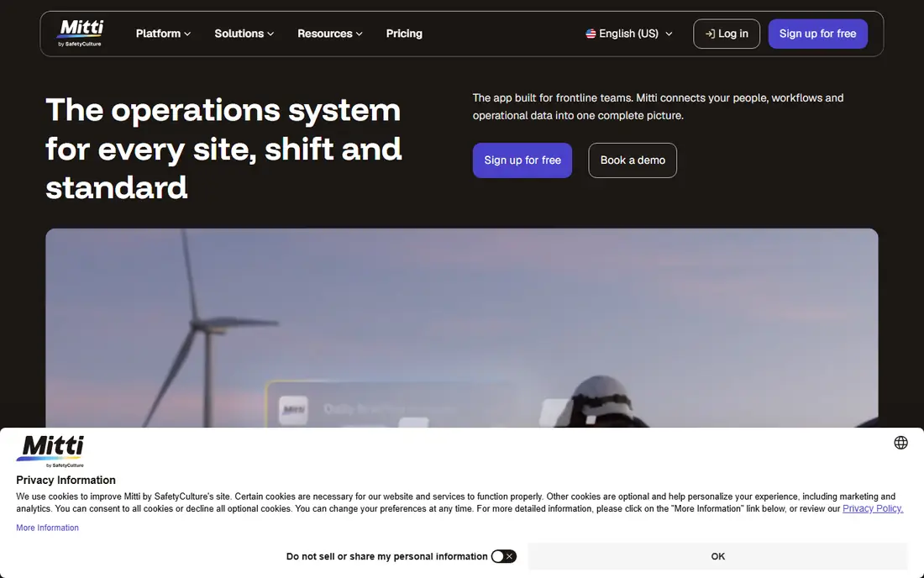Open the Pricing page
This screenshot has height=578, width=924.
click(x=404, y=34)
